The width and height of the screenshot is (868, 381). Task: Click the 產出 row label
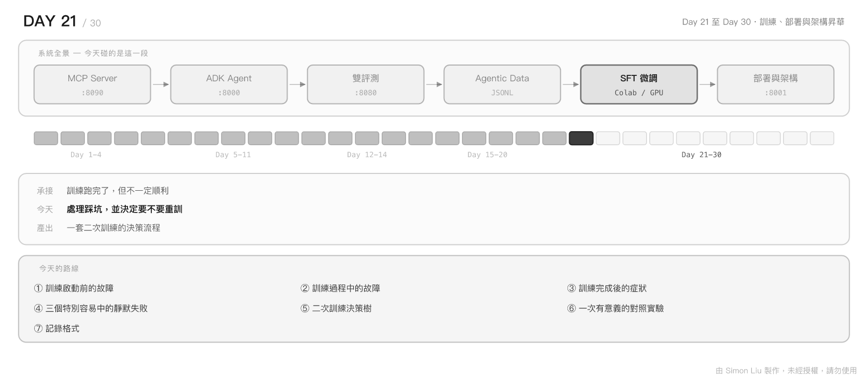(x=45, y=228)
